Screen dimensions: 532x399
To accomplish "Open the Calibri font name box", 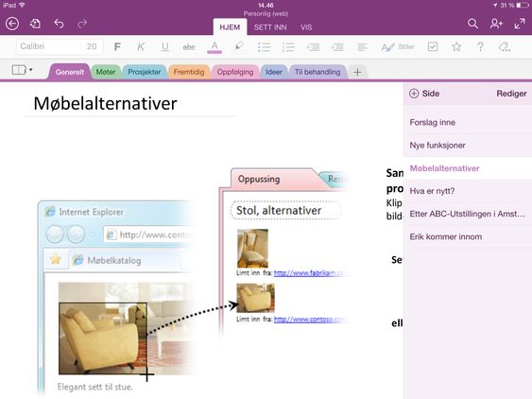I will click(47, 46).
